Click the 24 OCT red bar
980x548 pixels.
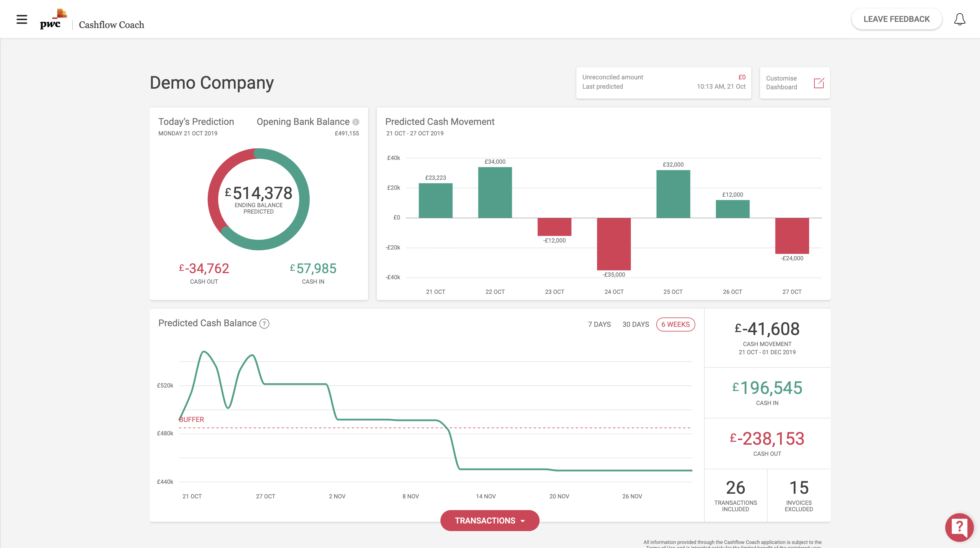[x=614, y=244]
